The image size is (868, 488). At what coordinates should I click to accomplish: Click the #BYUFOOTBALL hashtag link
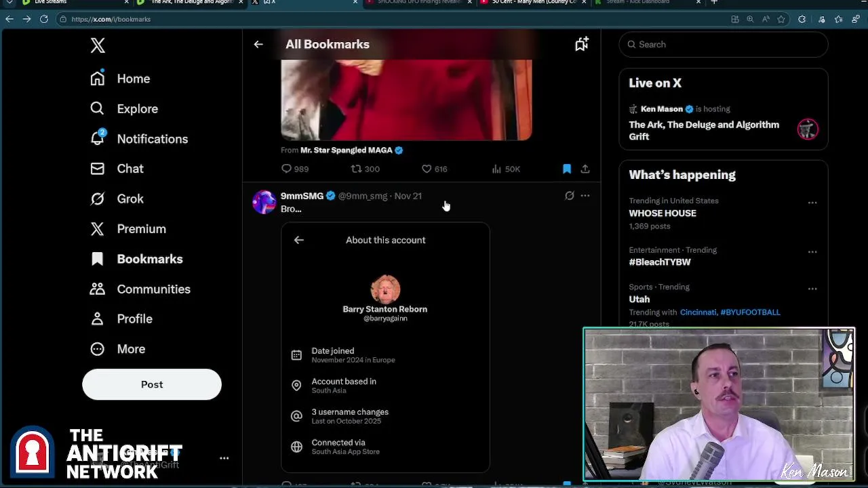(750, 312)
